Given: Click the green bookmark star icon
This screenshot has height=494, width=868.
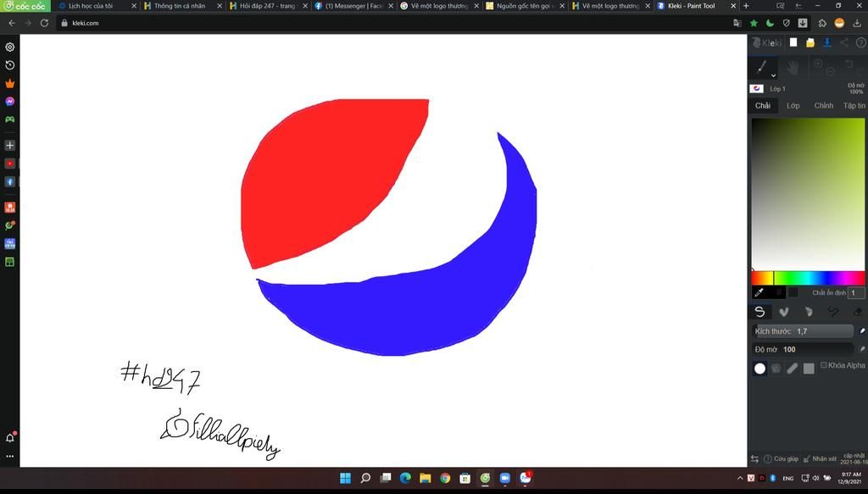Looking at the screenshot, I should (x=754, y=23).
